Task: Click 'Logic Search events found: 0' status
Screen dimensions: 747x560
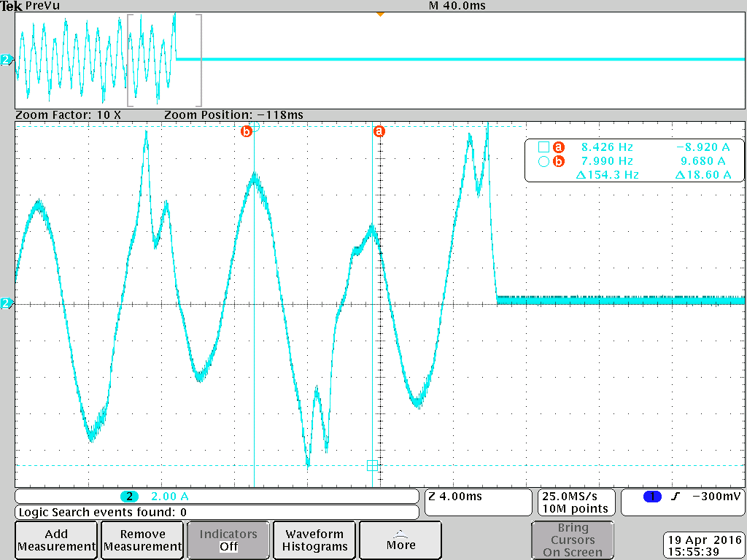Action: point(102,513)
